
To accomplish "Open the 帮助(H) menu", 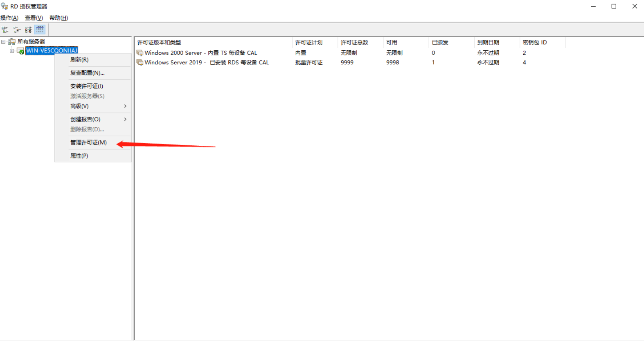I will click(x=59, y=18).
